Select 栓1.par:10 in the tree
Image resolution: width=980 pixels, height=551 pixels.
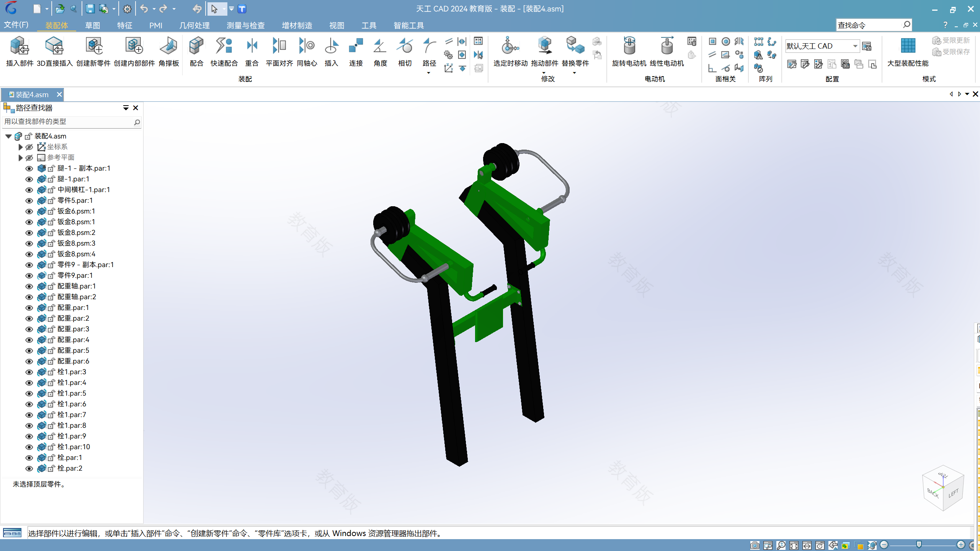(x=73, y=447)
